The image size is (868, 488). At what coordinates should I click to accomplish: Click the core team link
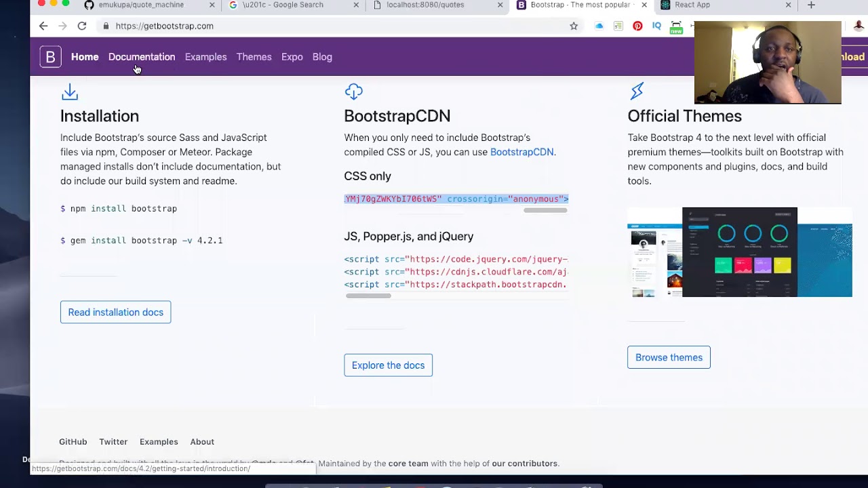pos(408,464)
